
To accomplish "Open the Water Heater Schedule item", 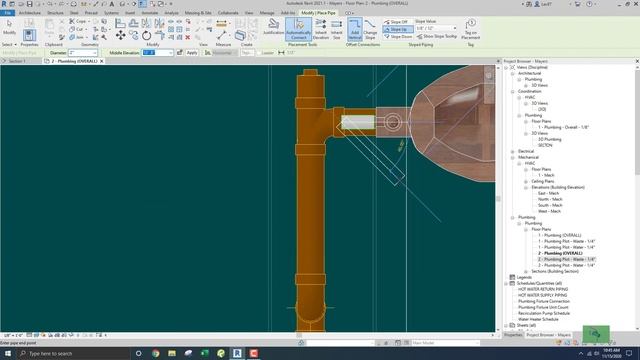I will [538, 320].
